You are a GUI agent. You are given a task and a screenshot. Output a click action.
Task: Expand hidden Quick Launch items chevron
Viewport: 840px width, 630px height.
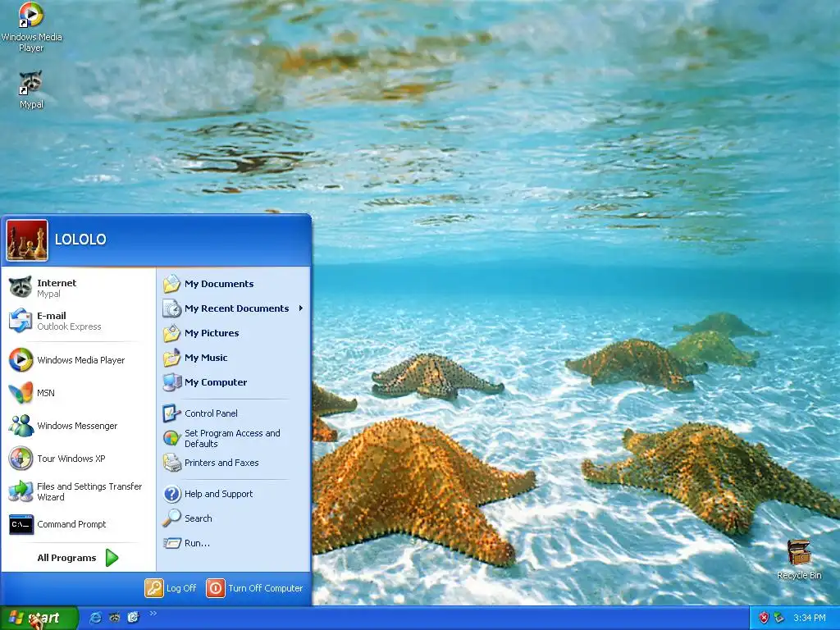point(153,614)
